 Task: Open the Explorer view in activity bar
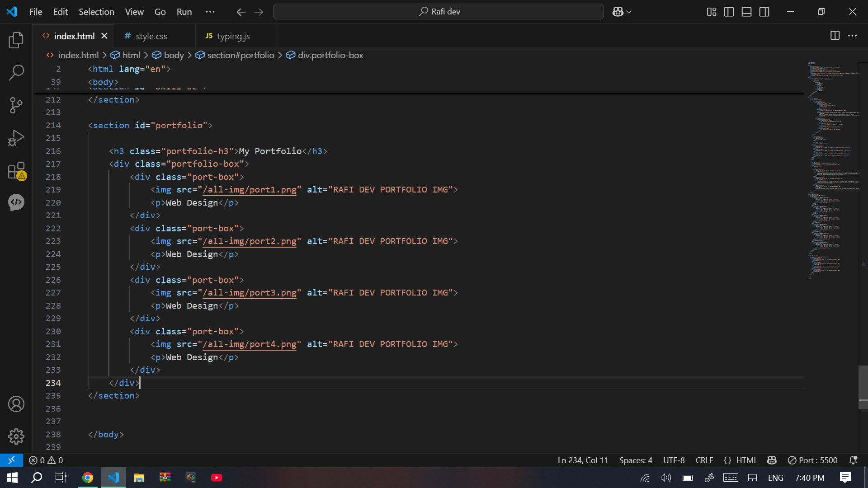pyautogui.click(x=16, y=40)
